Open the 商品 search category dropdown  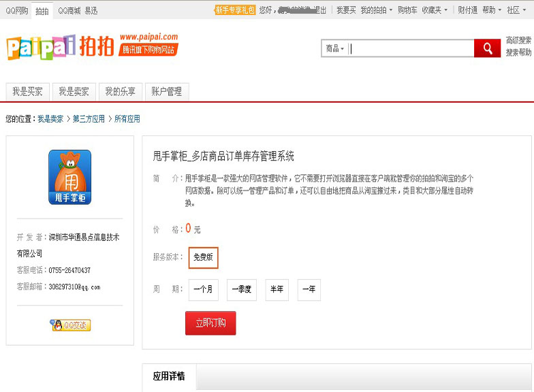point(335,48)
